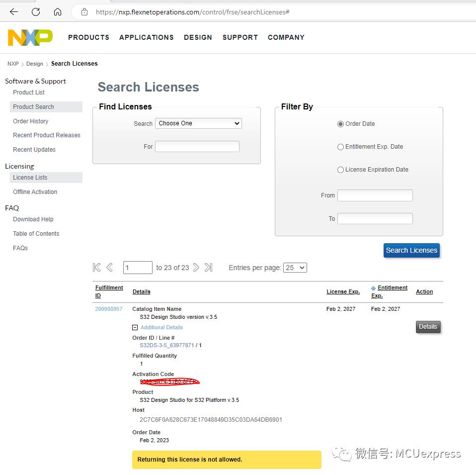Click the Entitlement Exp. sort arrow icon
Screen dimensions: 476x475
373,288
